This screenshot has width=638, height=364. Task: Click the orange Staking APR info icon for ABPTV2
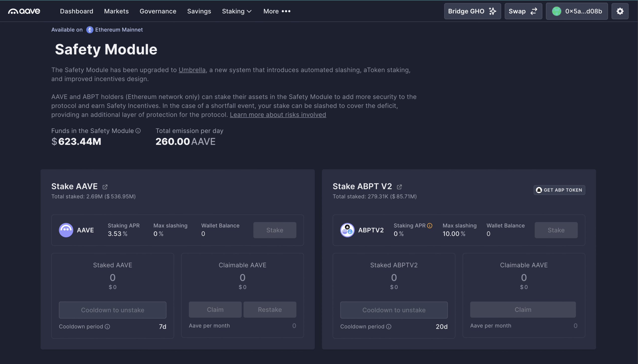430,226
